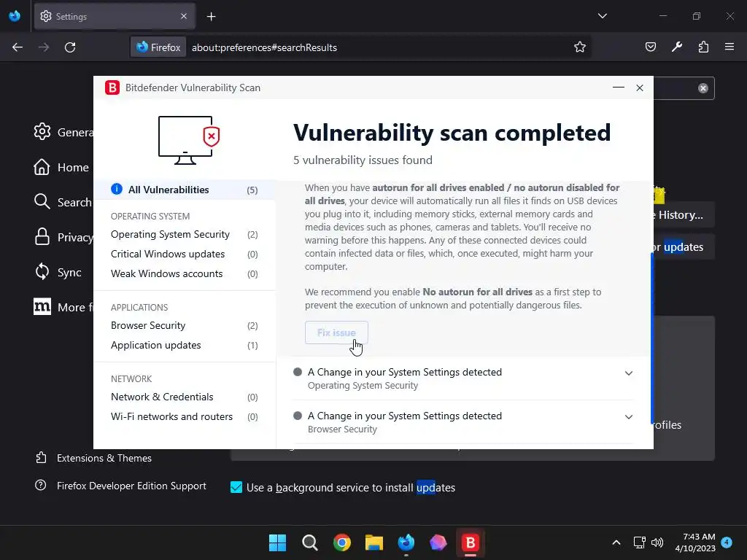Open File Explorer from the taskbar
Viewport: 747px width, 560px height.
point(374,542)
